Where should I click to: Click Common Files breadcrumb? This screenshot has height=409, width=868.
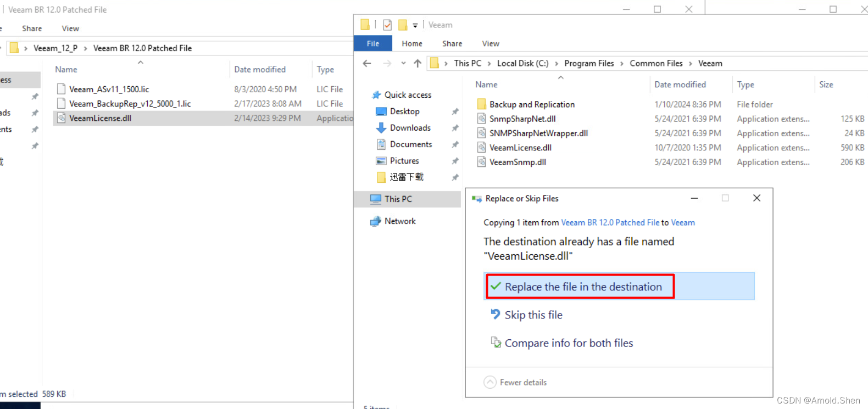pyautogui.click(x=656, y=63)
